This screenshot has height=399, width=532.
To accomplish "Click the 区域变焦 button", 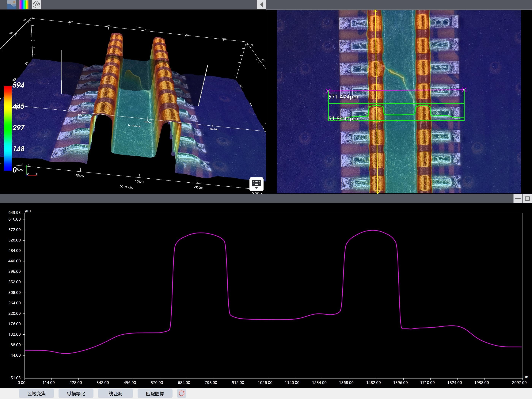I will 36,393.
